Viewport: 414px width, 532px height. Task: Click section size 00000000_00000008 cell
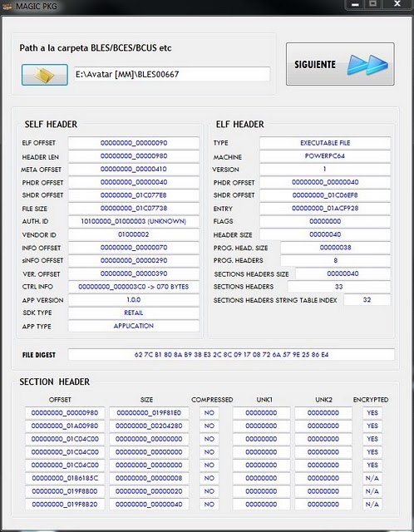[149, 478]
